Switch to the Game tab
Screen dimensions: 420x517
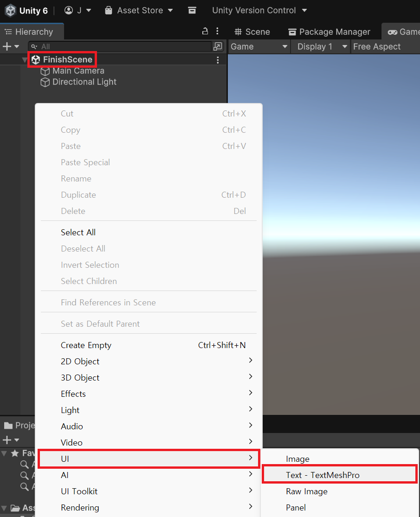[401, 32]
